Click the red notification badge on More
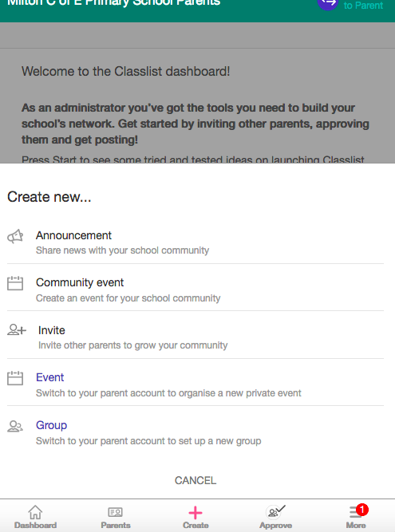Viewport: 395px width, 532px height. (362, 509)
